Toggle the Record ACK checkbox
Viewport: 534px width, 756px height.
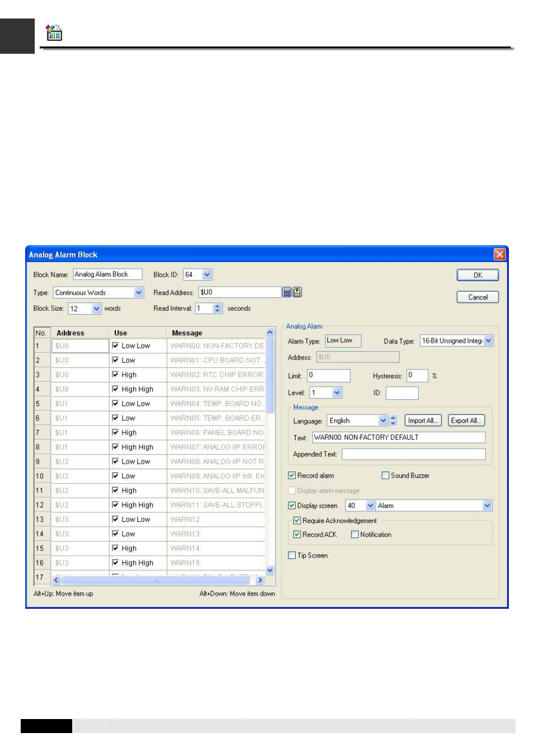click(x=297, y=535)
